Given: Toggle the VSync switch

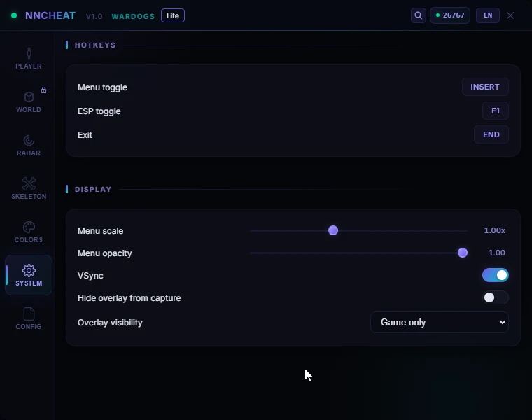Looking at the screenshot, I should (x=496, y=275).
